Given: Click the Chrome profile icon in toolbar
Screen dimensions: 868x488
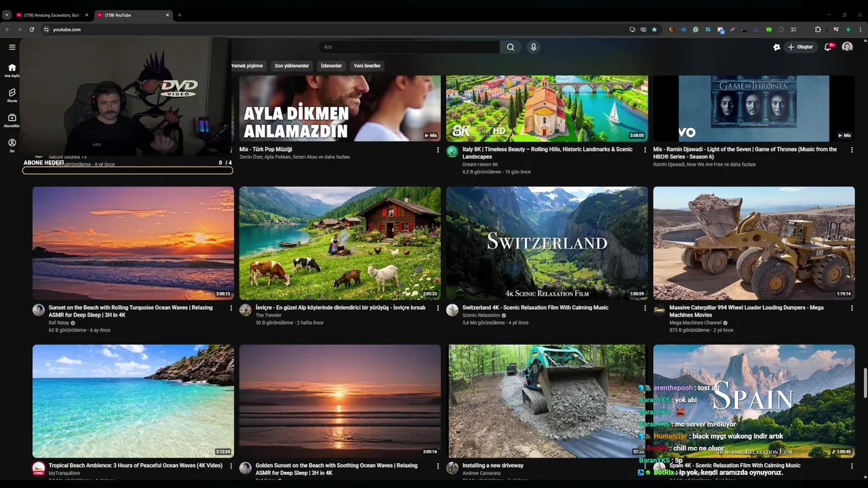Looking at the screenshot, I should click(848, 29).
